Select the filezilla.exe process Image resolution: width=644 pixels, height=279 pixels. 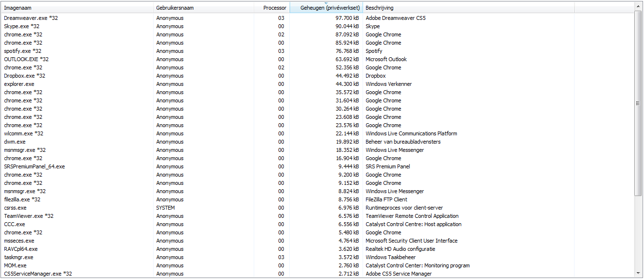tap(22, 199)
